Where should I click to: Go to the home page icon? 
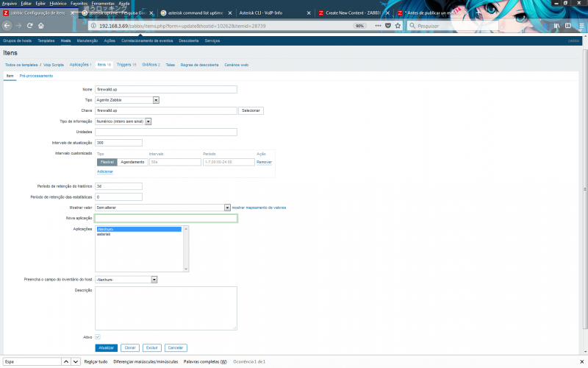[x=41, y=26]
